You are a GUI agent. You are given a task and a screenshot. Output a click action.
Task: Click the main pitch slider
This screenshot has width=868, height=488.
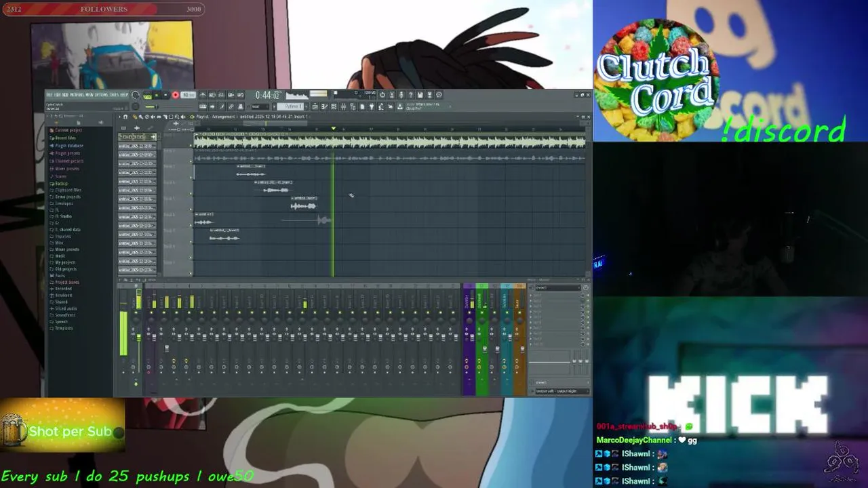[x=152, y=106]
